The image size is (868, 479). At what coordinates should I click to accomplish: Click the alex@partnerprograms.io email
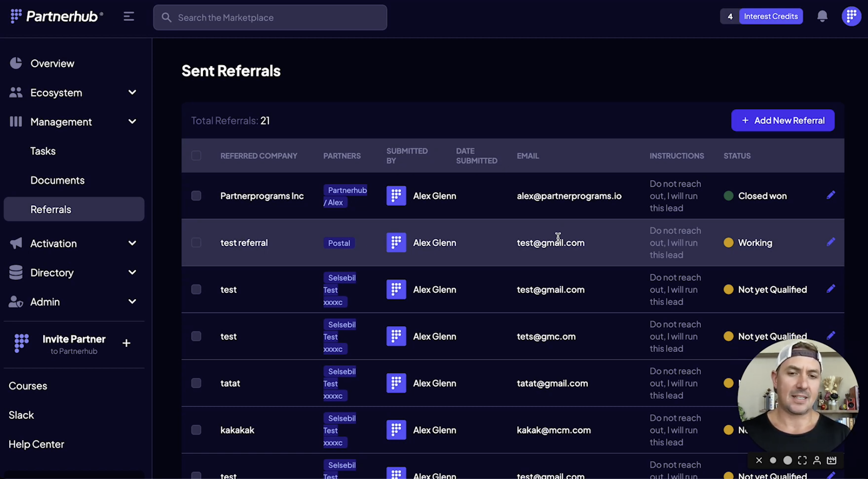coord(569,196)
